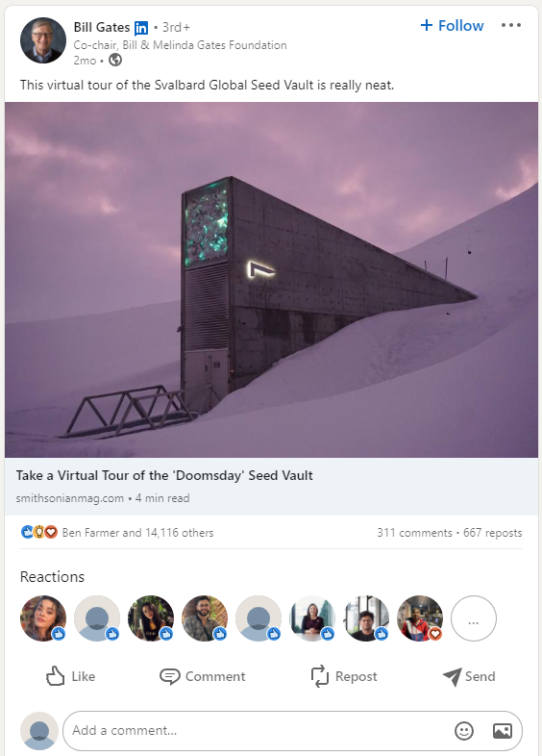
Task: View 667 reposts
Action: click(x=492, y=533)
